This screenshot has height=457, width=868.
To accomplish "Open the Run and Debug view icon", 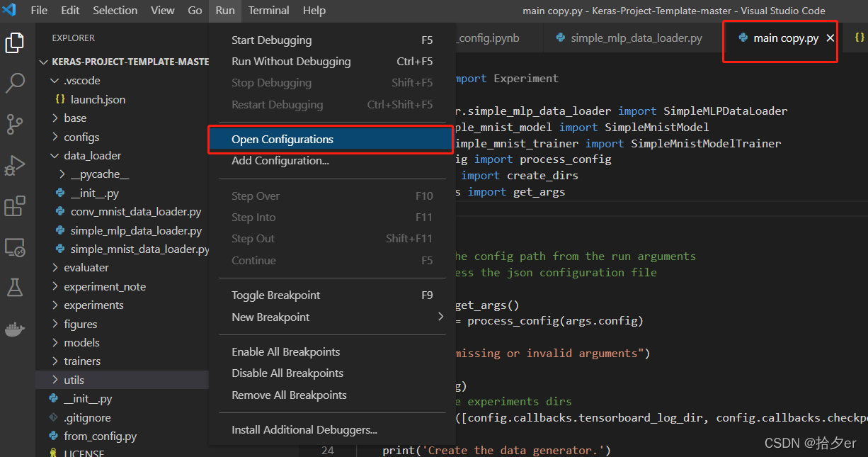I will pos(15,165).
